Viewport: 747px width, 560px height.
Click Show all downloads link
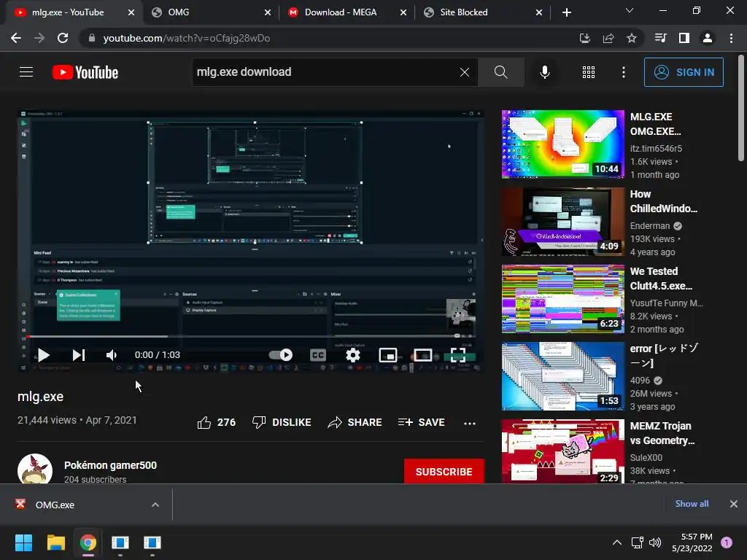pyautogui.click(x=692, y=504)
